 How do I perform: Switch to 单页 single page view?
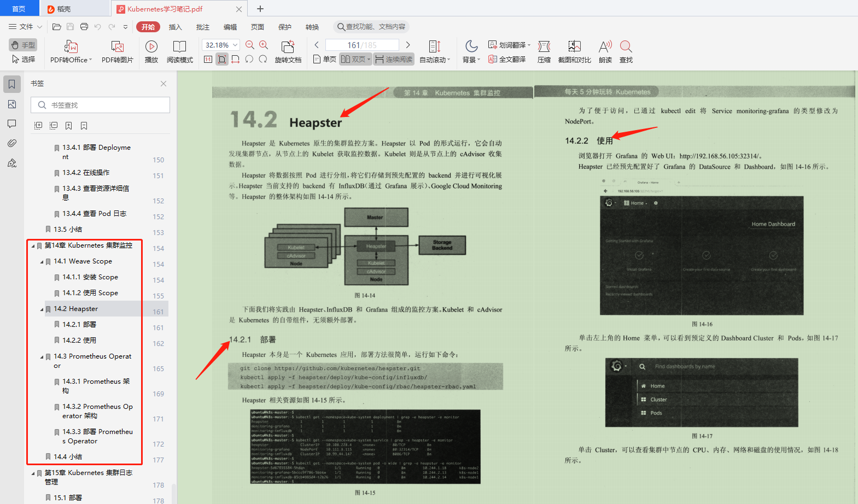(x=325, y=59)
